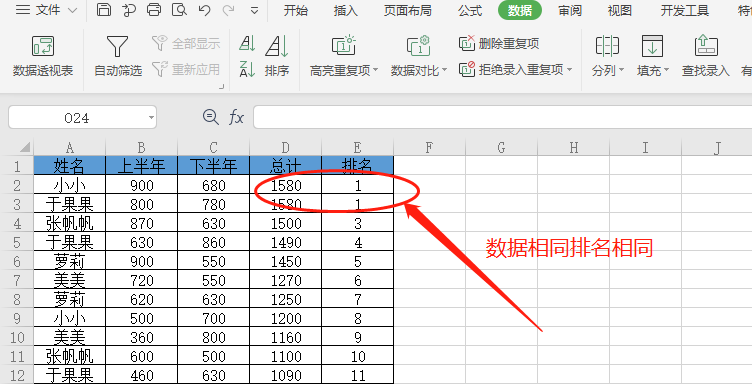The width and height of the screenshot is (752, 384).
Task: Open the PivotTable (数据透视表) tool
Action: click(x=43, y=57)
